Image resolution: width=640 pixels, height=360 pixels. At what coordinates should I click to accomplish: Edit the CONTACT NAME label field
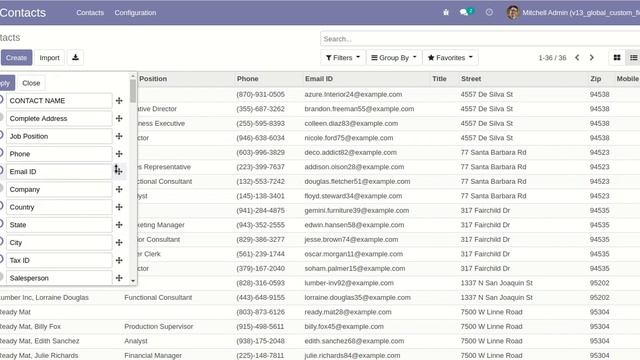pos(59,100)
